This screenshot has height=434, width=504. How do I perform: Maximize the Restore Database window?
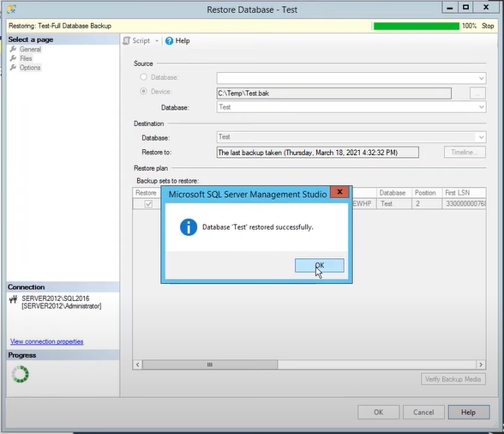(465, 8)
